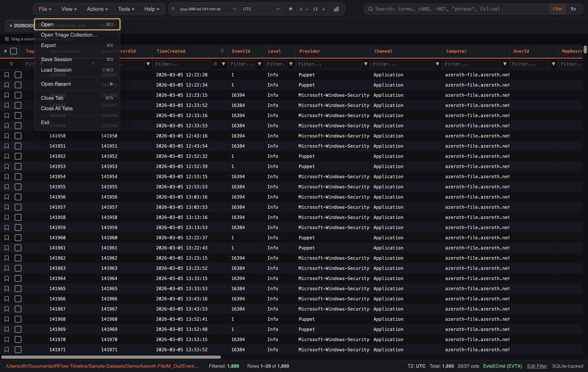This screenshot has height=372, width=588.
Task: Click the clock icon beside date format
Action: point(173,9)
